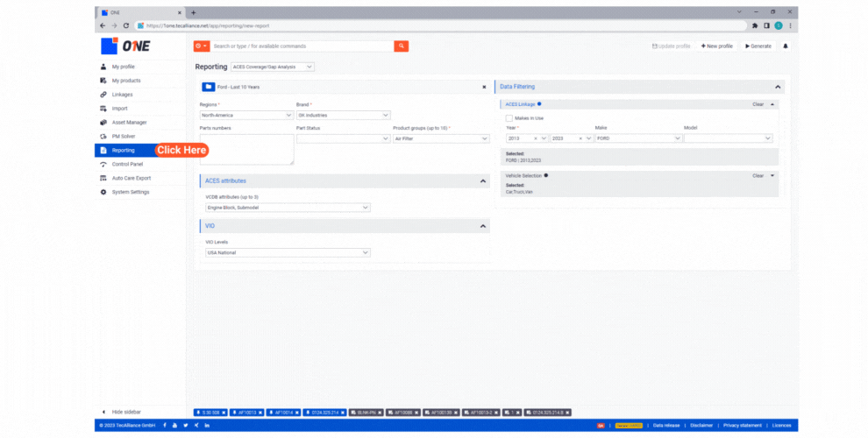Open the Regions dropdown
Viewport: 868px width, 438px height.
(x=245, y=115)
